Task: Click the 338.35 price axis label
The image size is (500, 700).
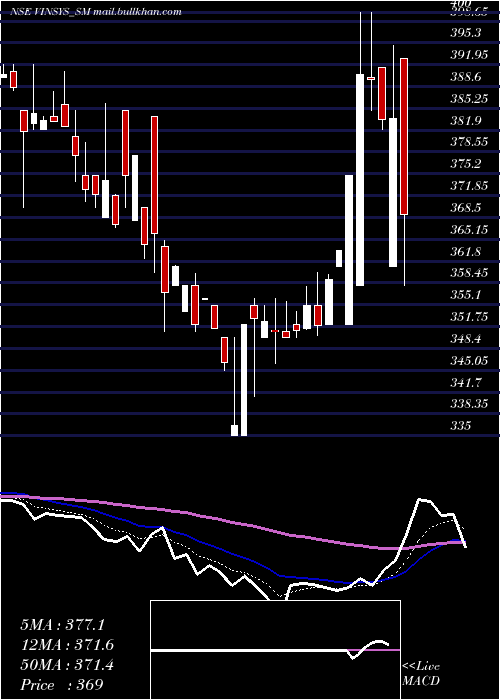Action: pyautogui.click(x=468, y=404)
